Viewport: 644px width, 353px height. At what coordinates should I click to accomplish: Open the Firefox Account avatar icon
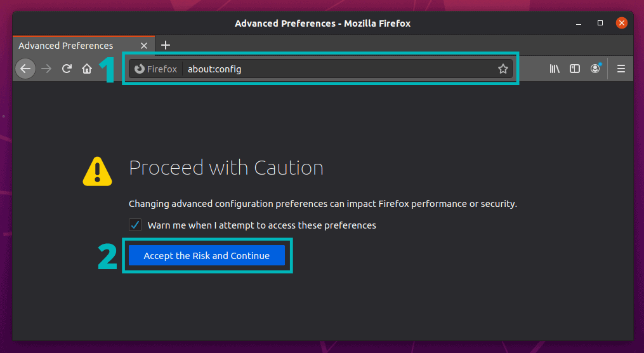(x=595, y=69)
